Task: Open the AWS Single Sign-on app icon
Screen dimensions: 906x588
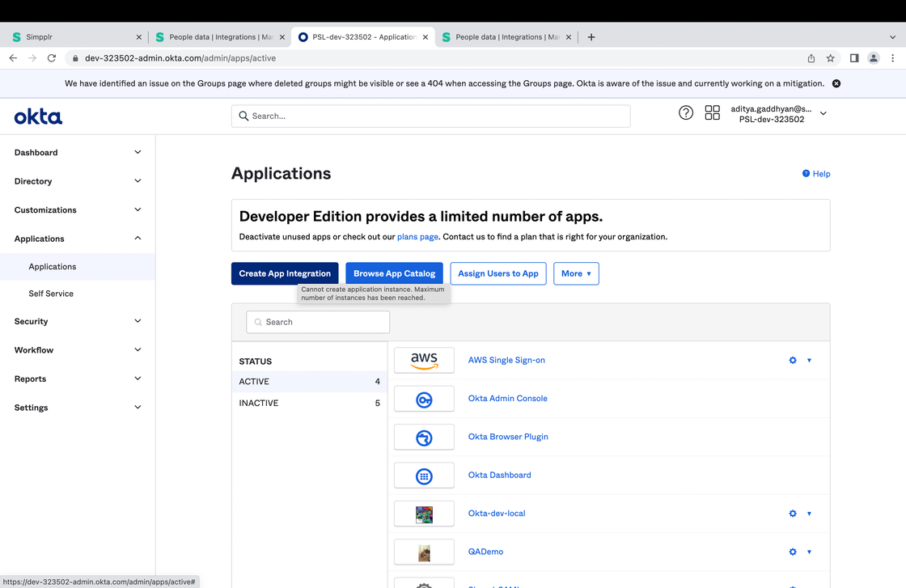Action: (x=424, y=360)
